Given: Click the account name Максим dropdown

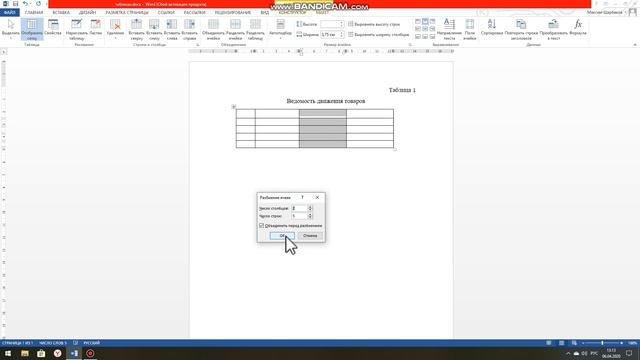Looking at the screenshot, I should (x=607, y=13).
